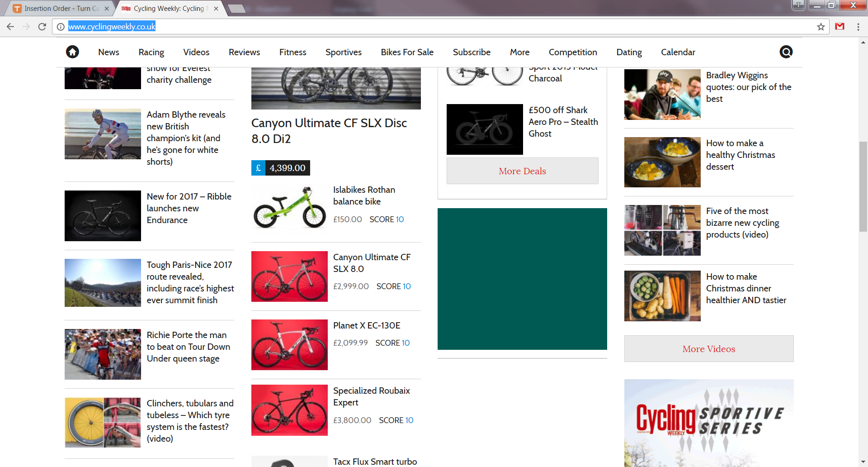
Task: Click the Planet X EC-130E bike image
Action: [289, 345]
